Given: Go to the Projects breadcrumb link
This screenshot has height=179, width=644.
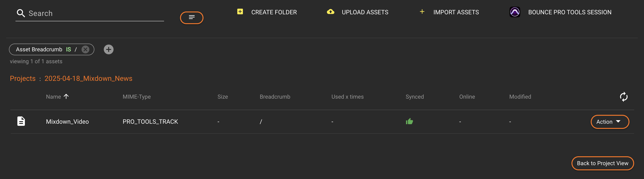Looking at the screenshot, I should [23, 78].
